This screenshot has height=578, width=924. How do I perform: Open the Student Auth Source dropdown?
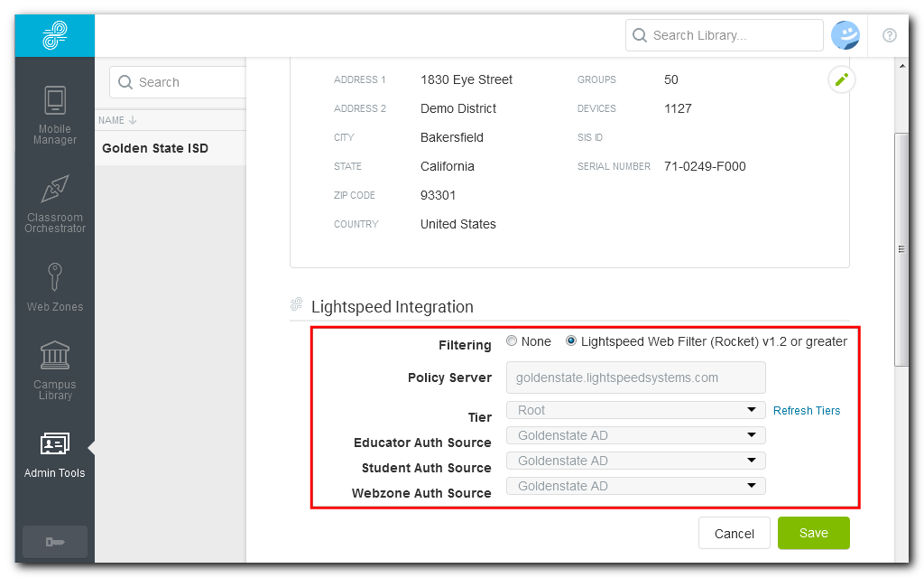coord(636,461)
